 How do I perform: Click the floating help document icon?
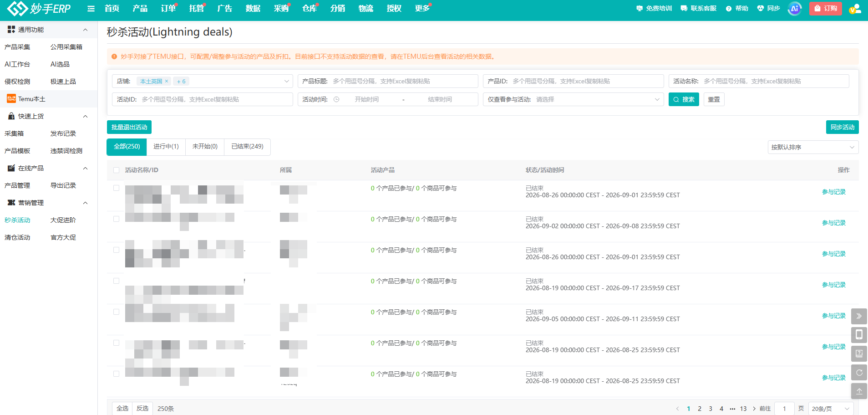(x=859, y=354)
